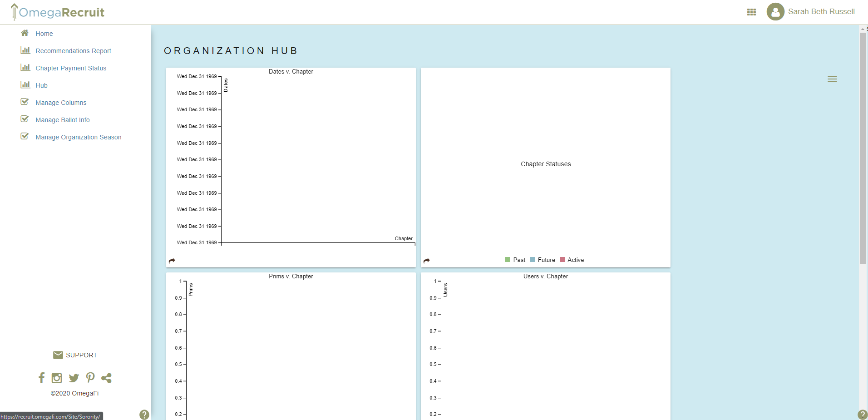Viewport: 868px width, 420px height.
Task: Click the export arrow on Dates v. Chapter chart
Action: 172,261
